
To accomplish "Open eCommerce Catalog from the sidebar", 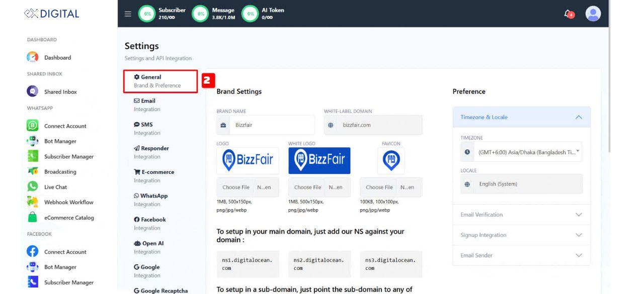I will (69, 218).
